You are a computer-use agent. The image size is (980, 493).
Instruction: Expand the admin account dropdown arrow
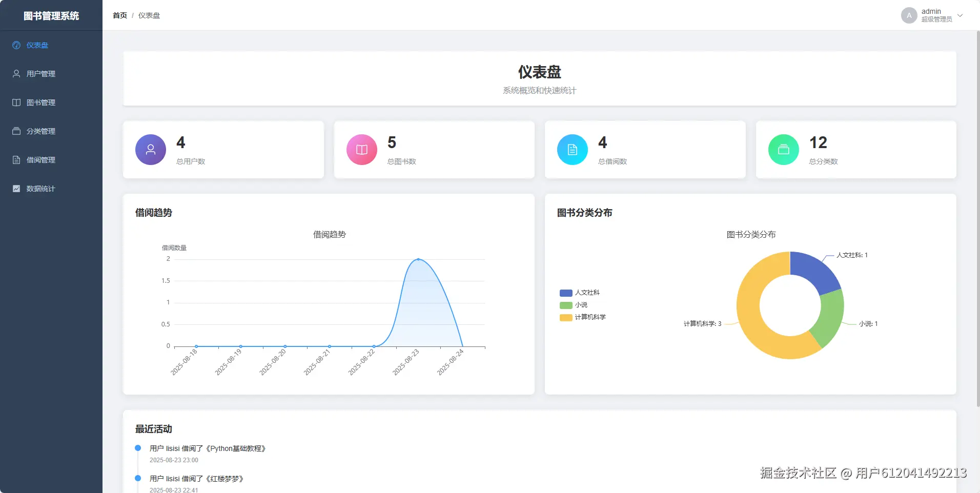coord(960,15)
